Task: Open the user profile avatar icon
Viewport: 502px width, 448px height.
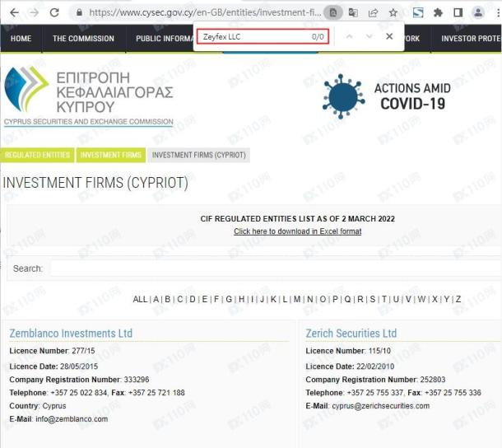Action: coord(478,12)
